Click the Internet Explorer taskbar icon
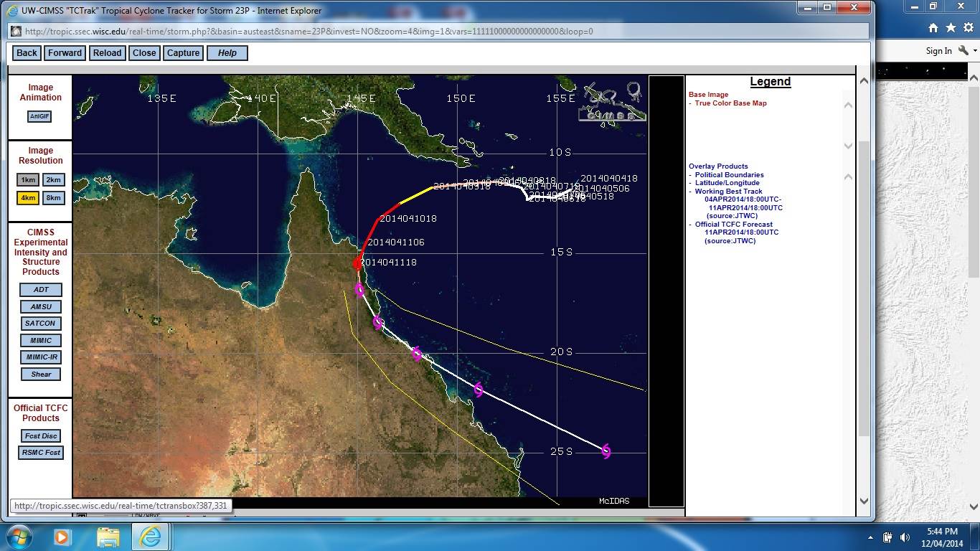This screenshot has width=980, height=551. (151, 537)
